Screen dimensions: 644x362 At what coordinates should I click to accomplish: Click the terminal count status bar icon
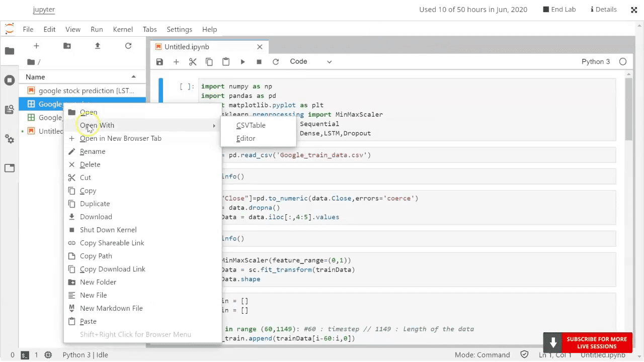pos(25,355)
